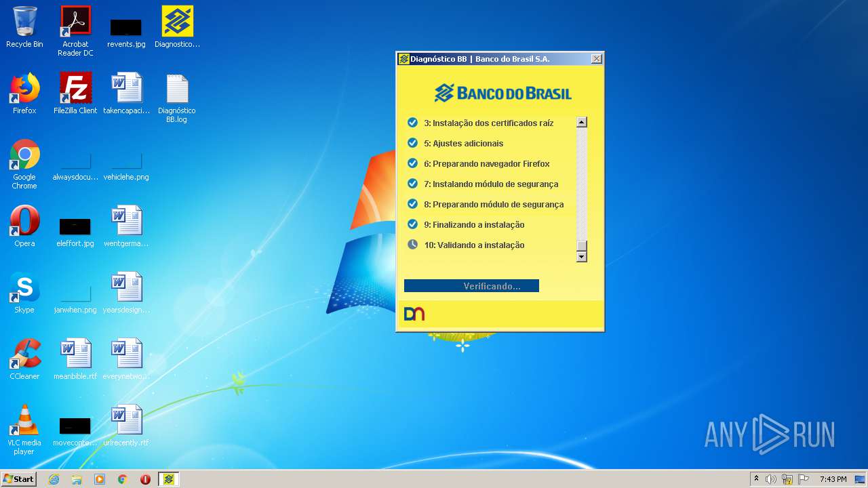This screenshot has width=868, height=488.
Task: Show hidden tray icons arrow
Action: point(756,479)
